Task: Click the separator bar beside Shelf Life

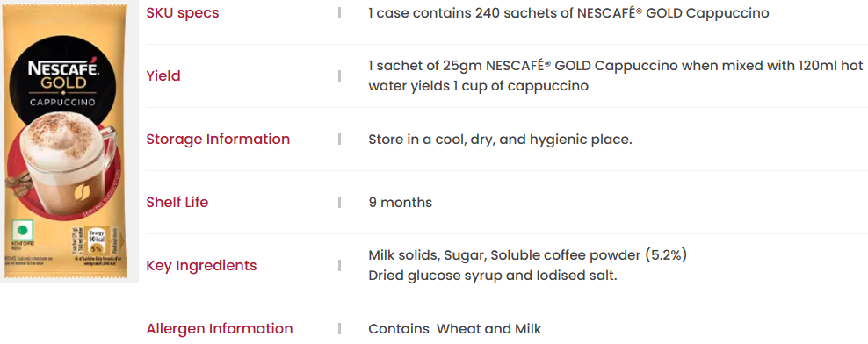Action: tap(339, 203)
